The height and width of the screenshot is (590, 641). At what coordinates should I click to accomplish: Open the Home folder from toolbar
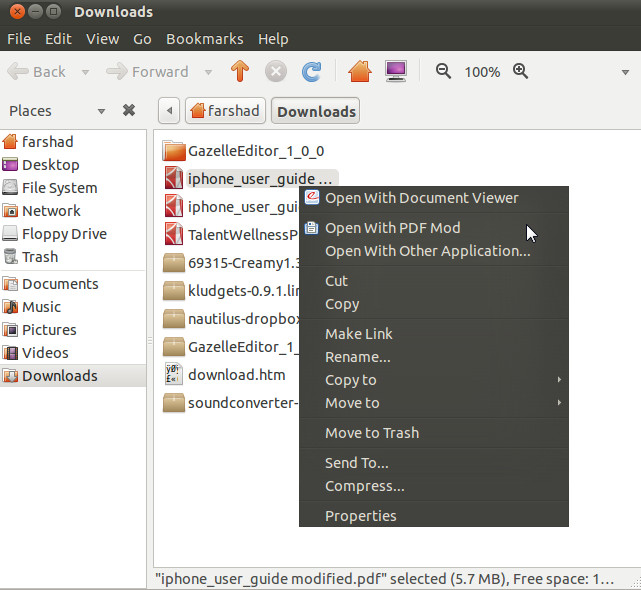click(360, 71)
